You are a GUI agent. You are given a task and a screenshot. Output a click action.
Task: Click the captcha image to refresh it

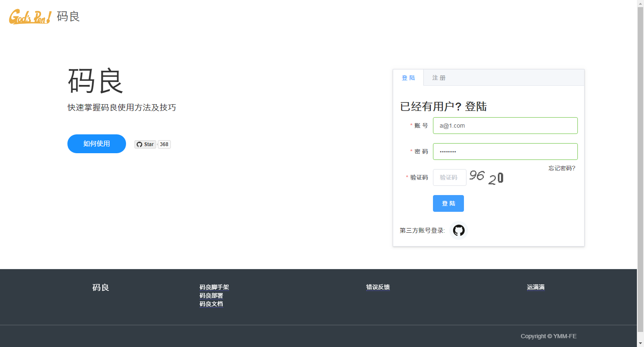coord(487,177)
